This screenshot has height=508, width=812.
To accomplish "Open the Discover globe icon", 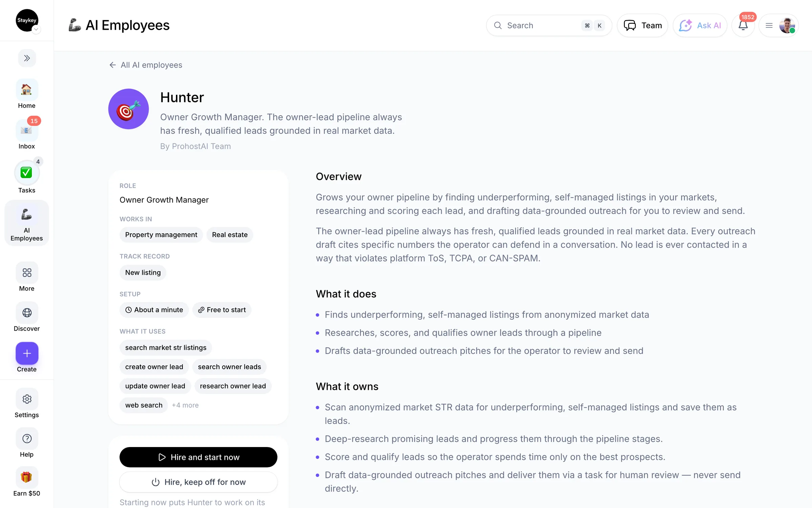I will tap(27, 313).
